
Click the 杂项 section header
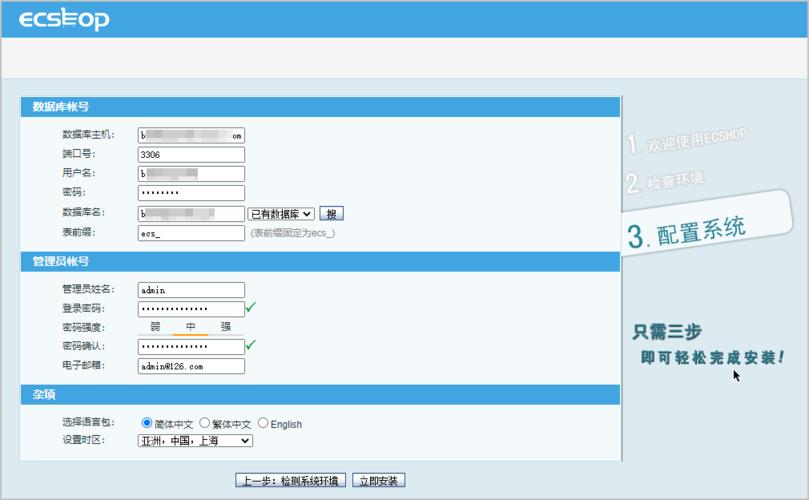tap(320, 394)
